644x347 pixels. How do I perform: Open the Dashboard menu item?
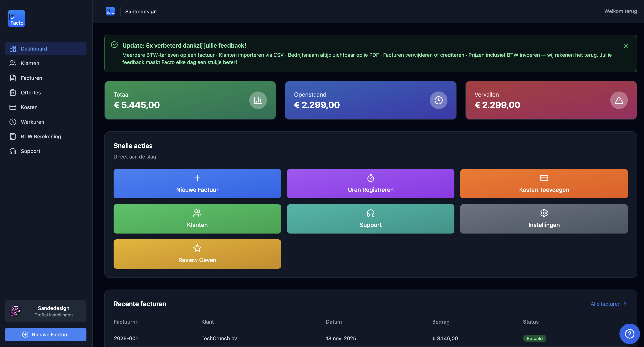click(x=45, y=49)
